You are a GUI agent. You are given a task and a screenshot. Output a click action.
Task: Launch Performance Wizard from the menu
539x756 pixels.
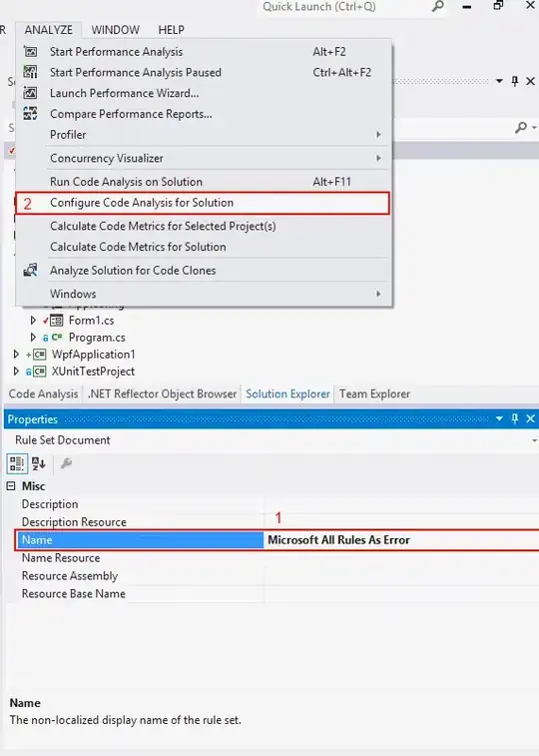(x=204, y=93)
